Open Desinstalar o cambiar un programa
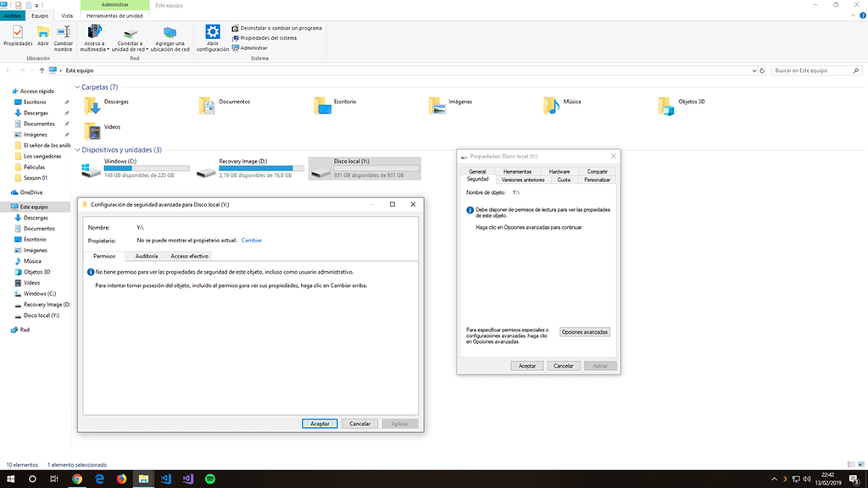868x488 pixels. click(279, 28)
